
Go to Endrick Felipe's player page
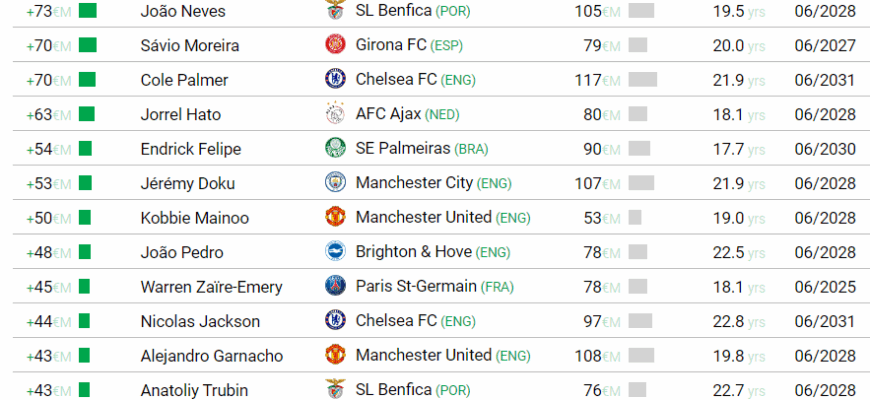click(x=191, y=149)
